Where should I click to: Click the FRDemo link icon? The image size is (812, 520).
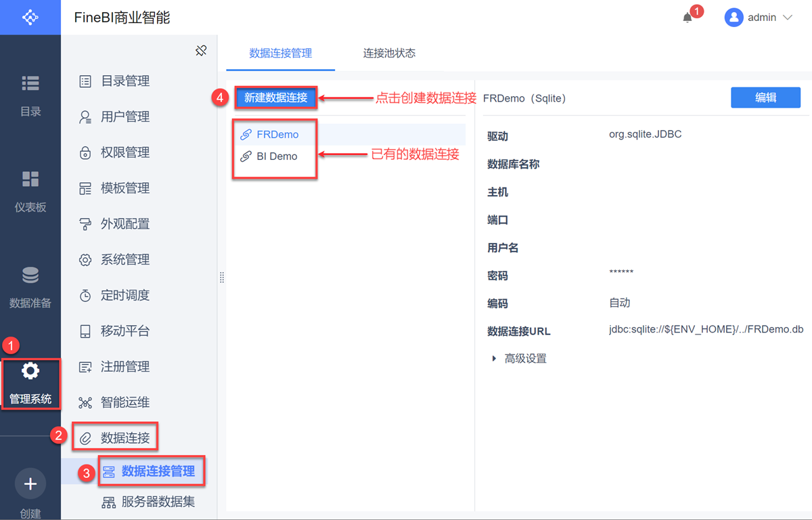tap(246, 135)
